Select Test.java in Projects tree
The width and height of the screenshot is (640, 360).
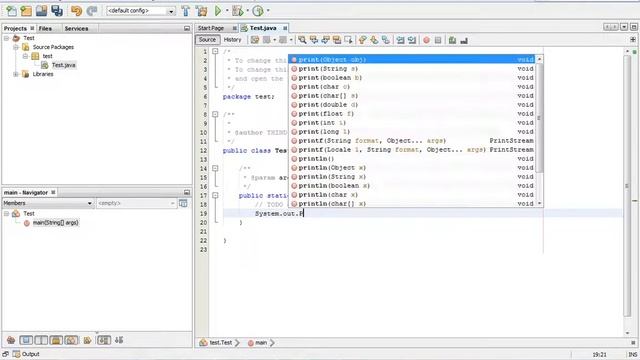[63, 65]
